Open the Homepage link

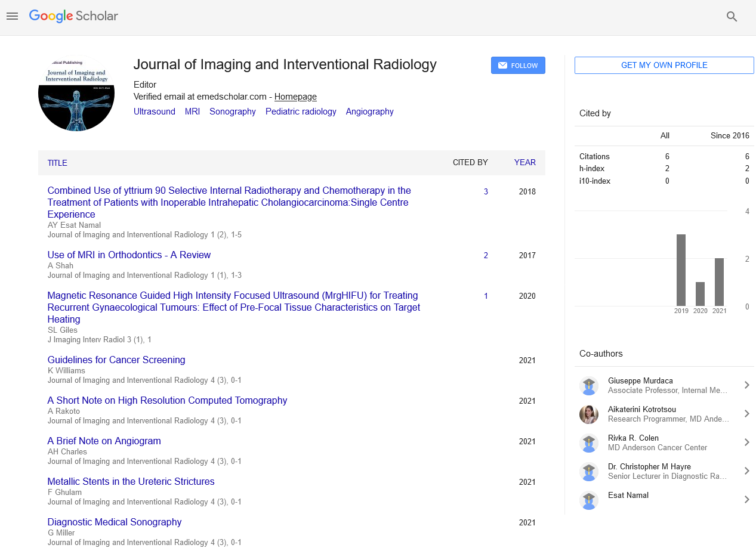(x=295, y=97)
